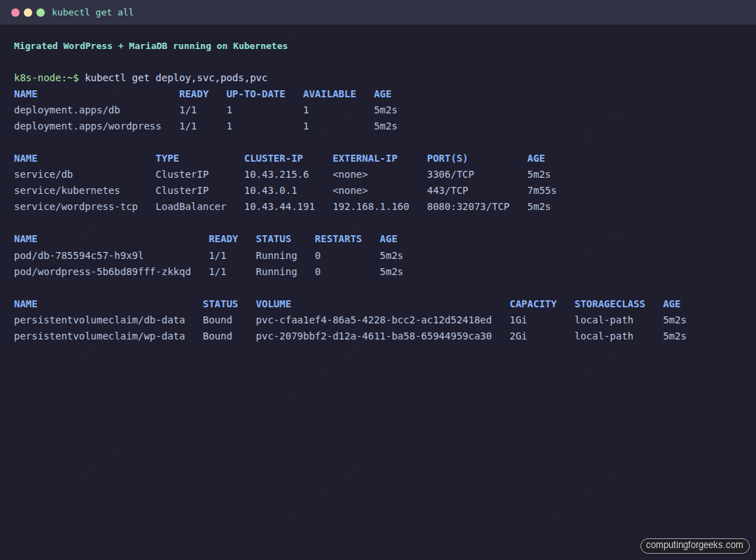Click the 1Gi capacity value

518,320
